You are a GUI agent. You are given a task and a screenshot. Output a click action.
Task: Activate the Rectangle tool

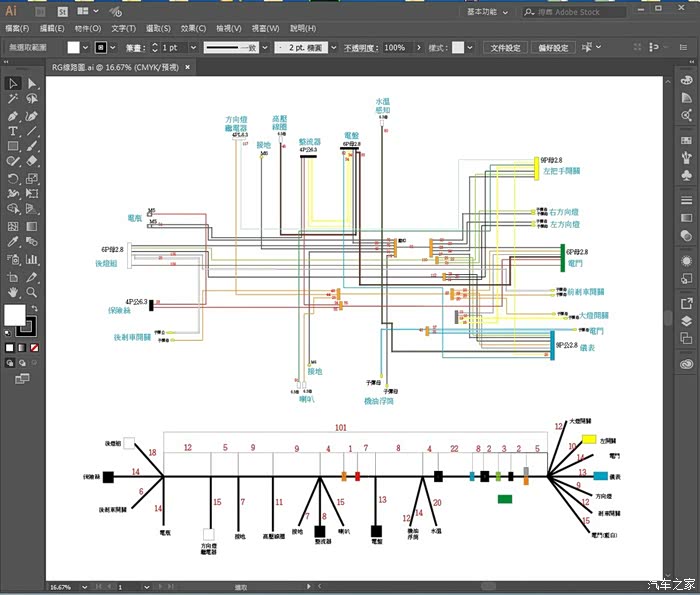[13, 147]
